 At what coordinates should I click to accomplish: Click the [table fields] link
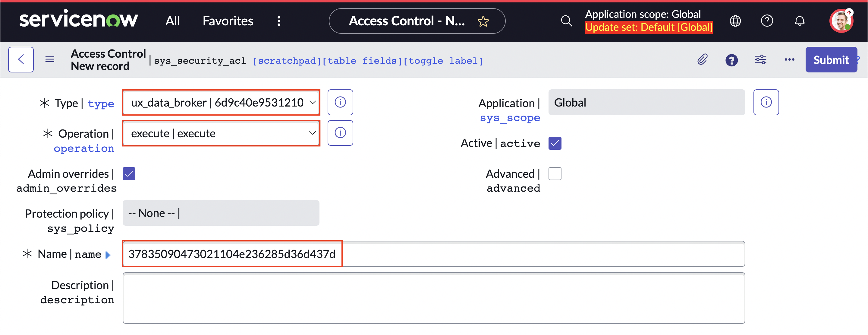point(362,61)
